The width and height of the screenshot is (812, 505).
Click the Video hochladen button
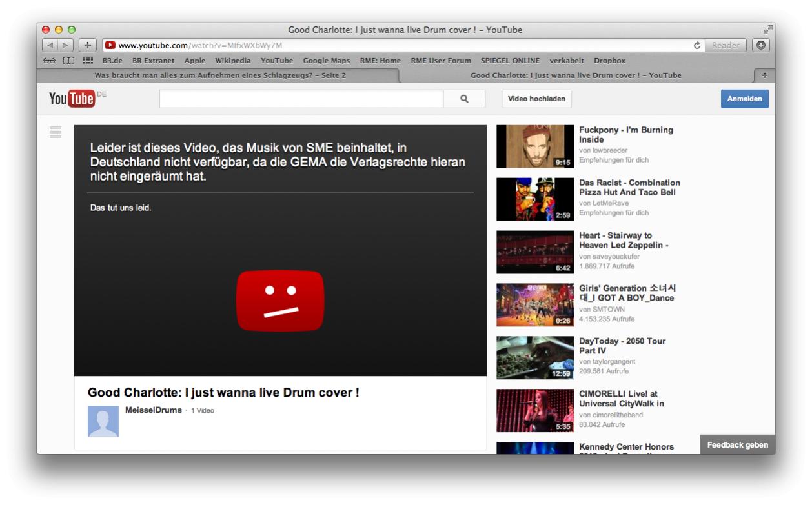pos(537,99)
